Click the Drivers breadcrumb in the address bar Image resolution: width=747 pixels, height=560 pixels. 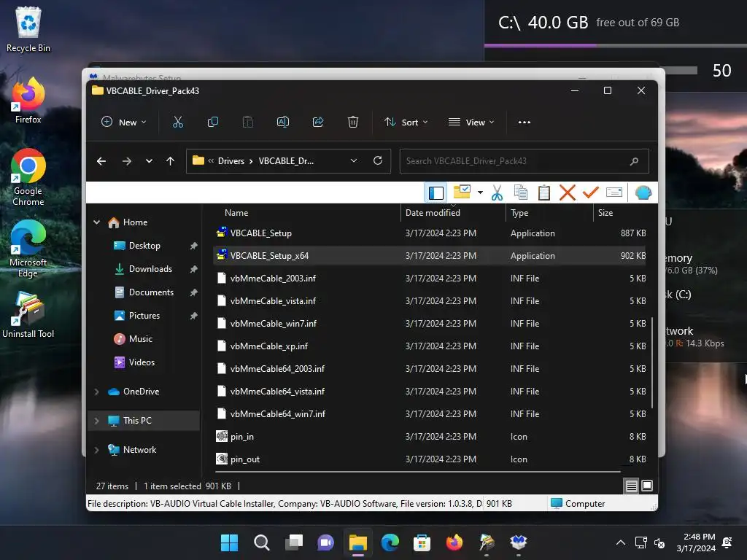(x=231, y=161)
